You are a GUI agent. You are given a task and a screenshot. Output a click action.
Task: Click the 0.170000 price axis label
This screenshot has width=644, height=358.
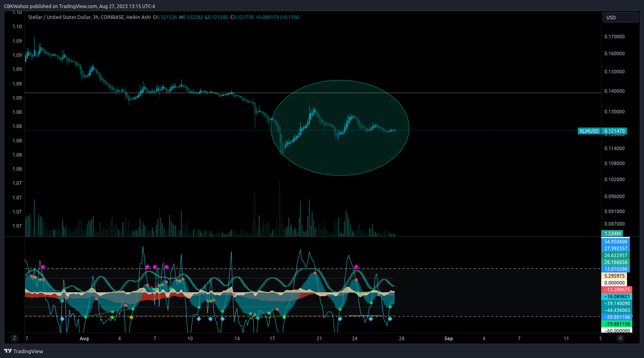pos(614,37)
